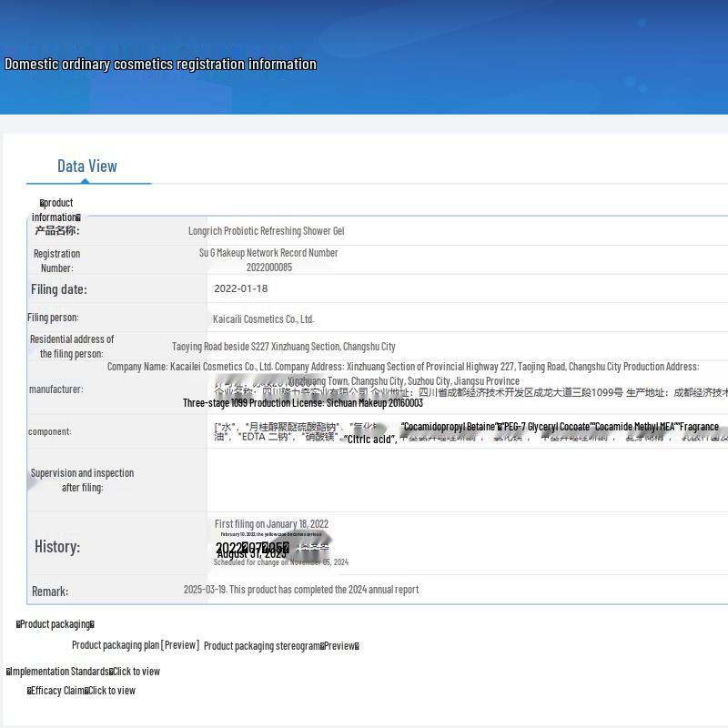The image size is (728, 728).
Task: Select the product information section heading
Action: [56, 210]
